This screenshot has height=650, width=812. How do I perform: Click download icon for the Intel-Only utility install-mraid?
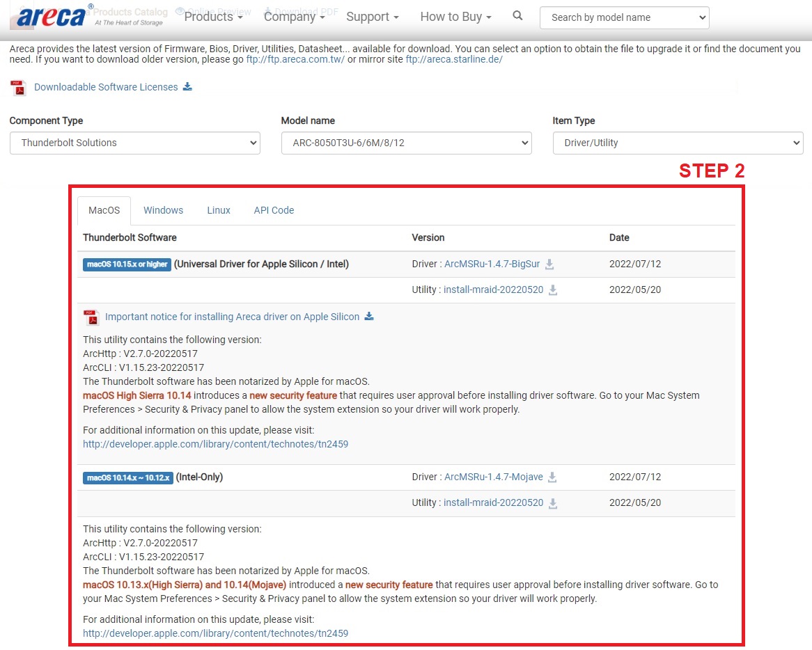click(x=553, y=503)
